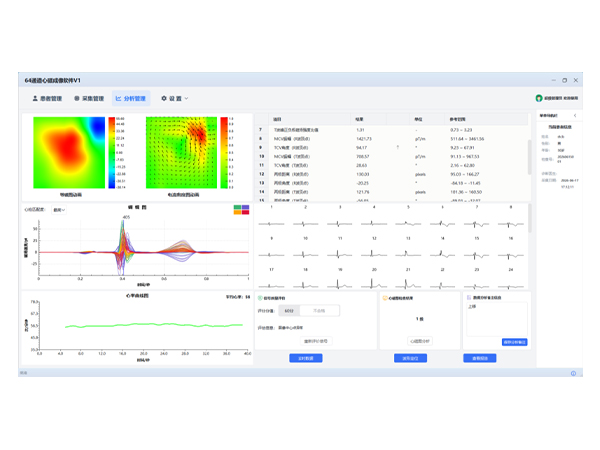Open the patient management tab with person icon
The height and width of the screenshot is (450, 600).
point(47,98)
